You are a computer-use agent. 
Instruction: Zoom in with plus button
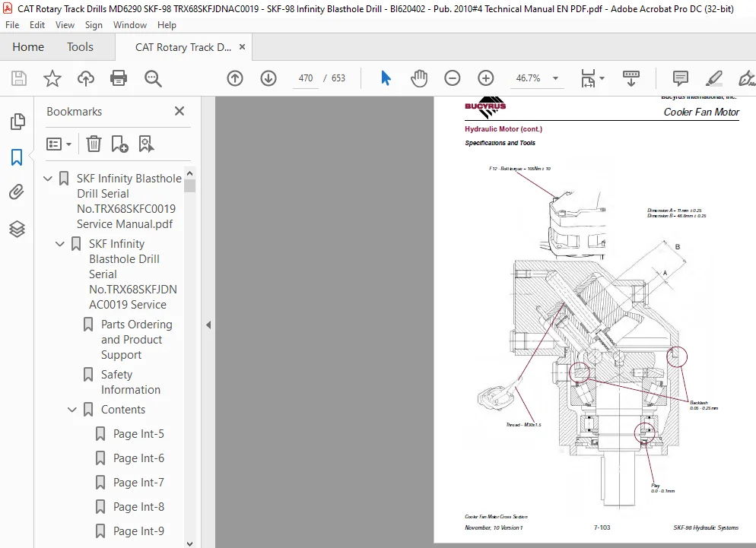485,78
